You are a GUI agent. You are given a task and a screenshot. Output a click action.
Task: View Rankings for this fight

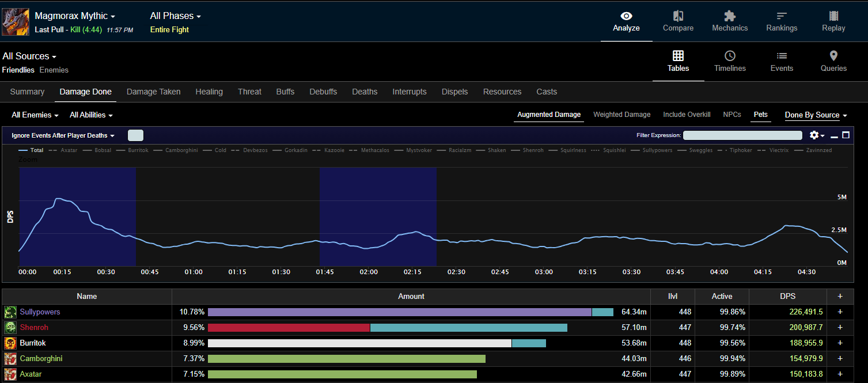(781, 21)
